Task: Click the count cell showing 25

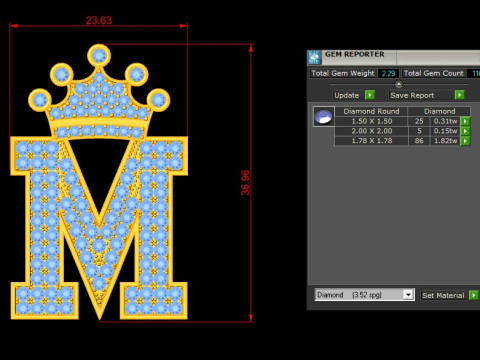Action: (419, 121)
